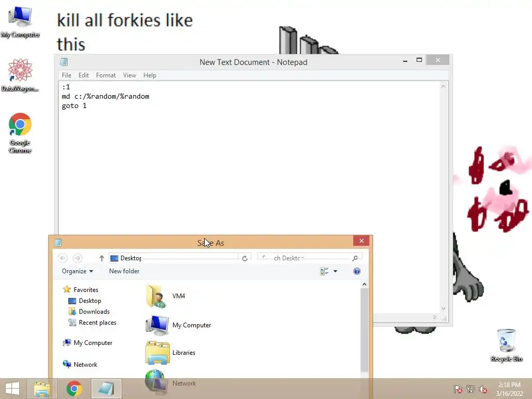This screenshot has width=532, height=399.
Task: Select Recent places under Favorites
Action: click(x=92, y=322)
